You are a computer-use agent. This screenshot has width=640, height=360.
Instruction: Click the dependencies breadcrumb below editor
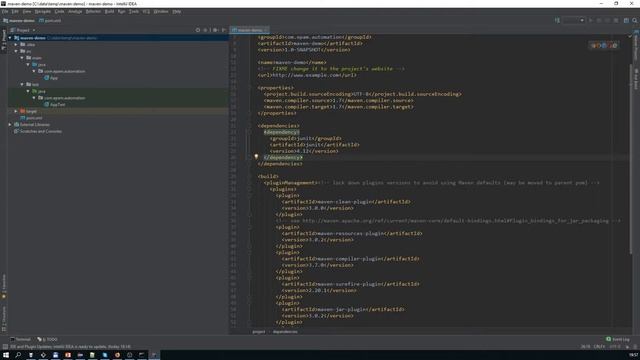(x=285, y=332)
